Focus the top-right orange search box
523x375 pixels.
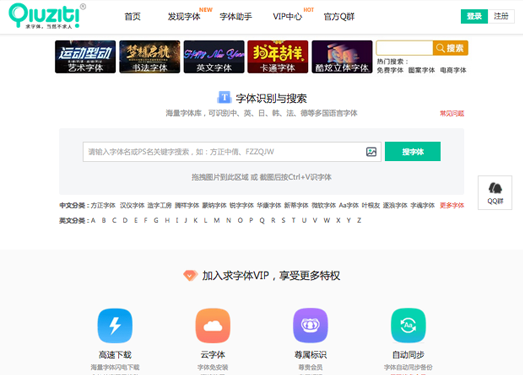[405, 48]
